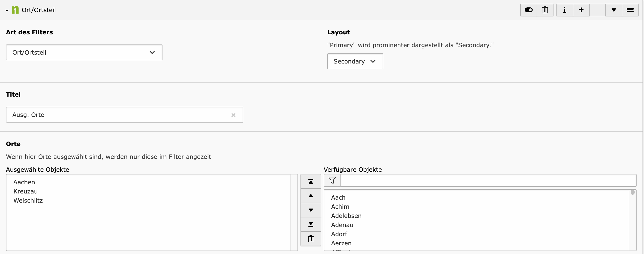Open the Layout Secondary dropdown
The height and width of the screenshot is (254, 644).
coord(355,62)
